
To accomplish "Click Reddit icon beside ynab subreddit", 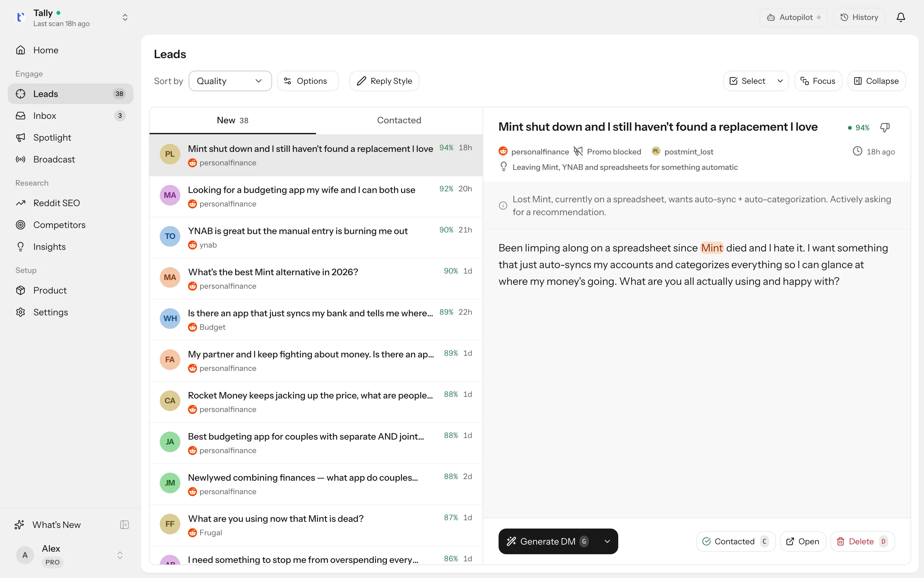I will (193, 245).
